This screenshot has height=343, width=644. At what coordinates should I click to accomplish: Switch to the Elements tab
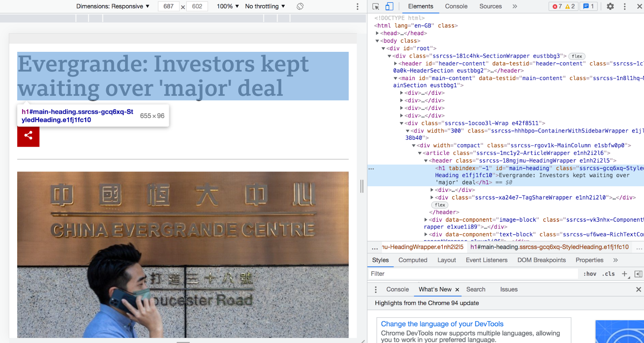[x=421, y=6]
